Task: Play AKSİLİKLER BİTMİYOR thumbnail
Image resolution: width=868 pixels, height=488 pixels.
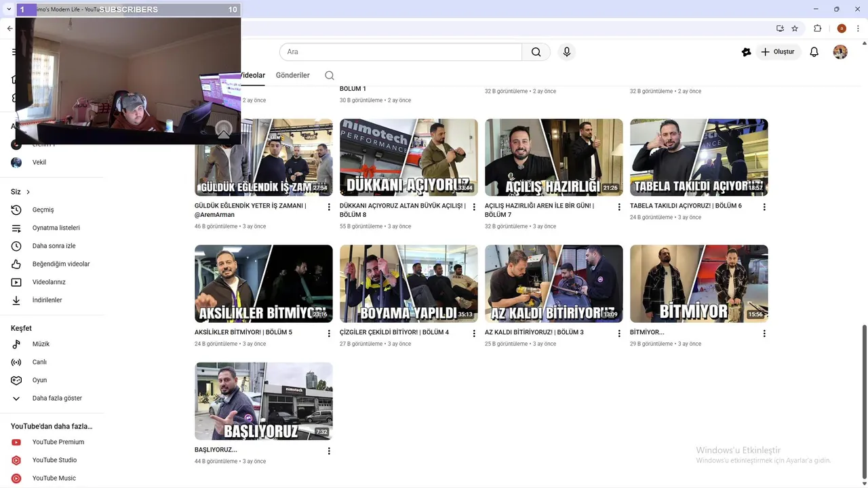Action: click(x=264, y=284)
